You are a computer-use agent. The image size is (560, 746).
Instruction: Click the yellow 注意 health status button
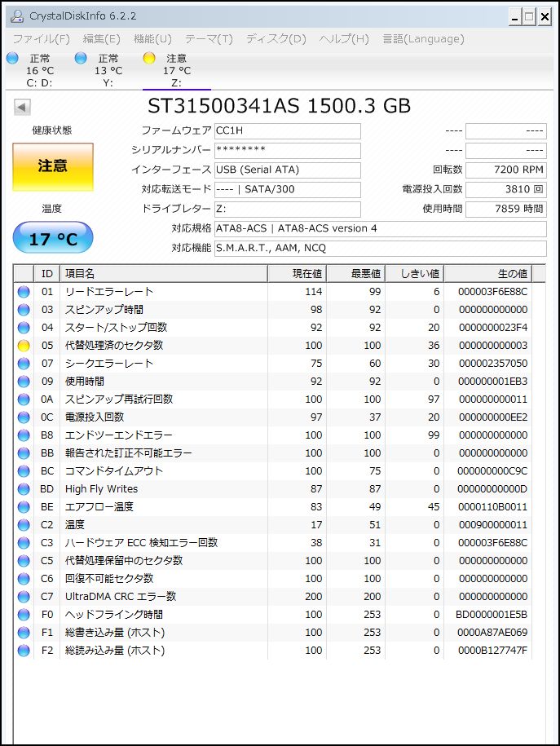tap(53, 166)
